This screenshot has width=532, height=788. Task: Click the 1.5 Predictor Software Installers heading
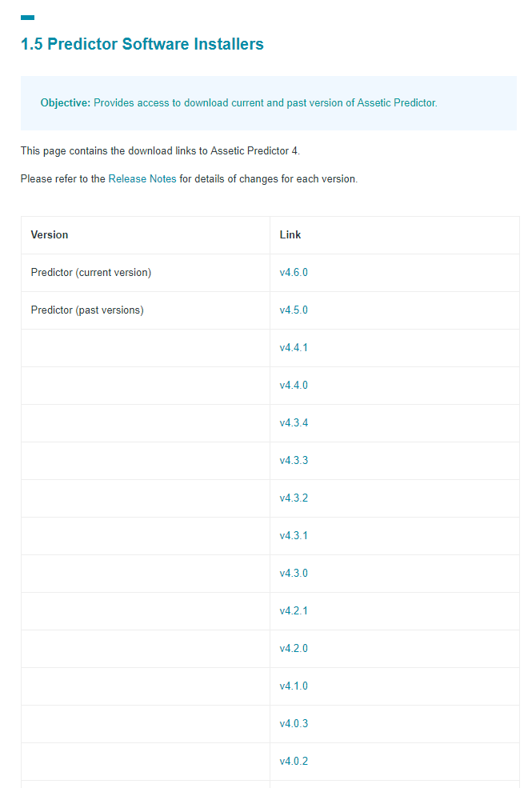(142, 44)
